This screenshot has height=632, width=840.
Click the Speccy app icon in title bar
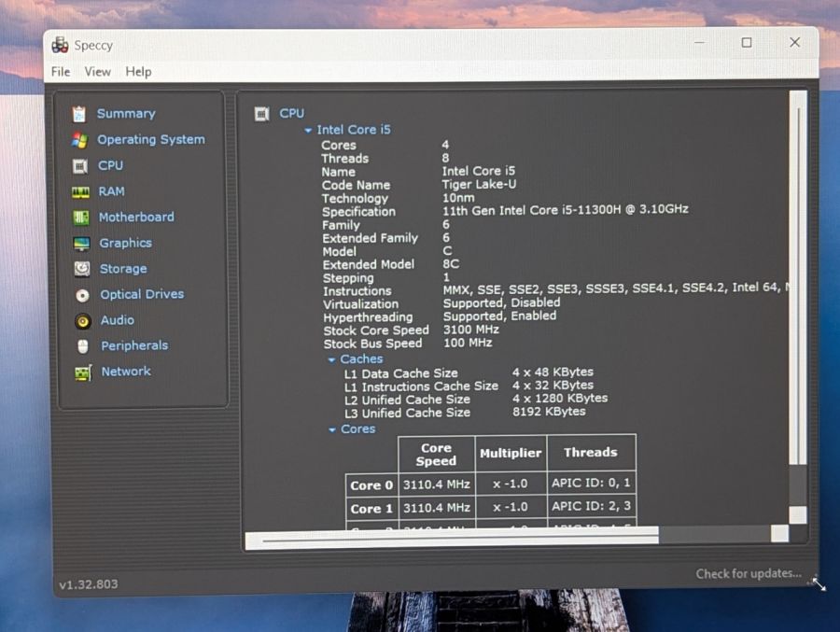pos(60,45)
